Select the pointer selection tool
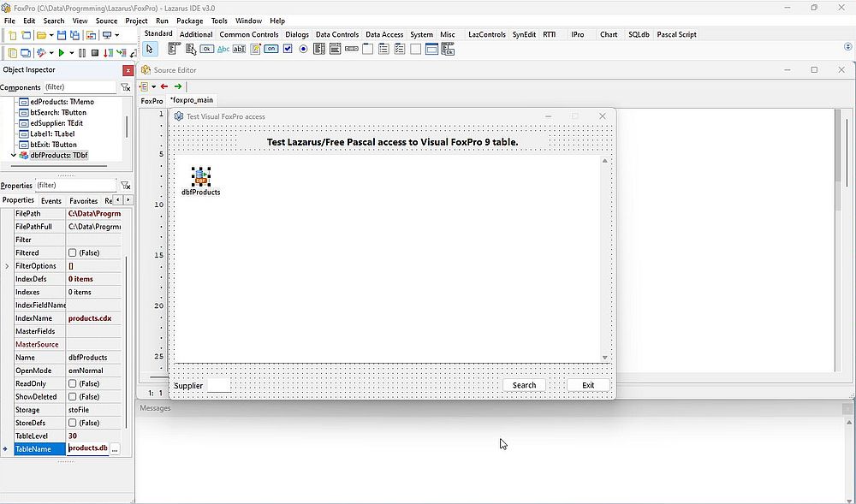This screenshot has height=504, width=856. coord(150,49)
